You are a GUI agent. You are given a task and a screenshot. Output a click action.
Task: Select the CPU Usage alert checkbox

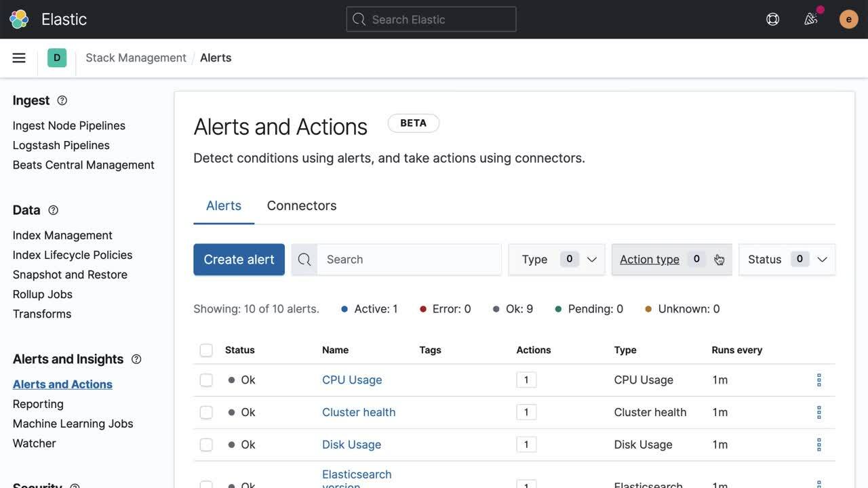206,380
